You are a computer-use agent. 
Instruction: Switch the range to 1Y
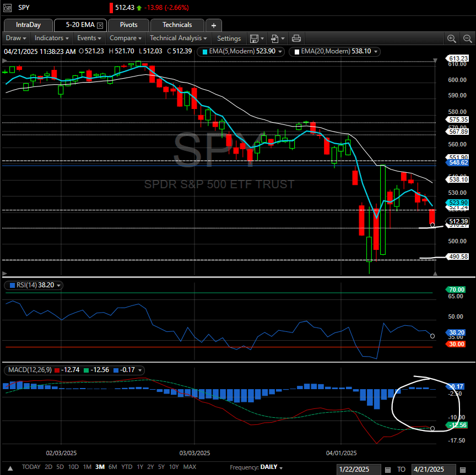(x=140, y=467)
